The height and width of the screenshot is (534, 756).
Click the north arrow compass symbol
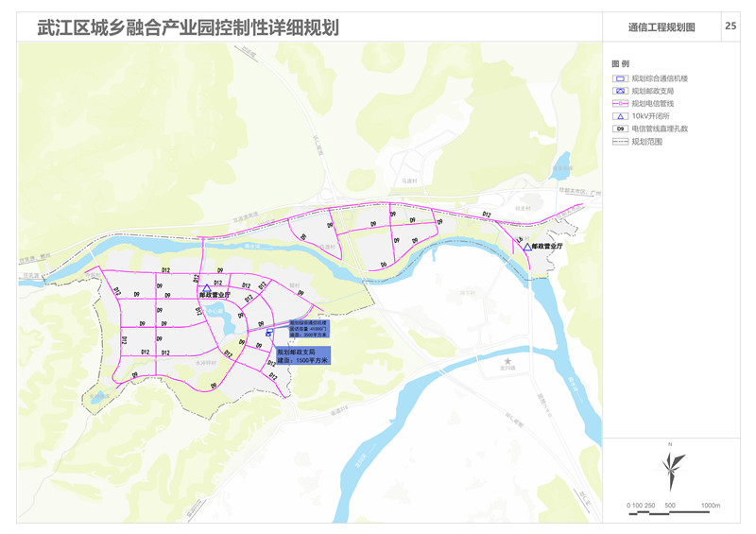coord(671,469)
